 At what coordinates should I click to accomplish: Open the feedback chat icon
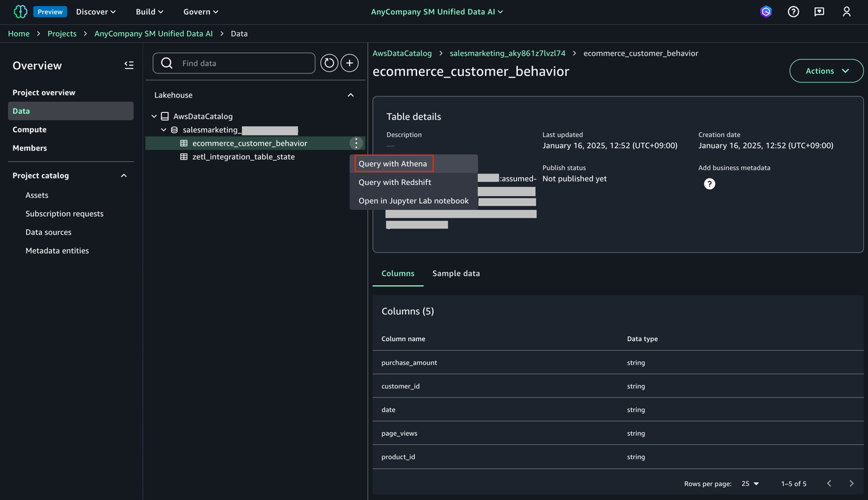tap(819, 12)
